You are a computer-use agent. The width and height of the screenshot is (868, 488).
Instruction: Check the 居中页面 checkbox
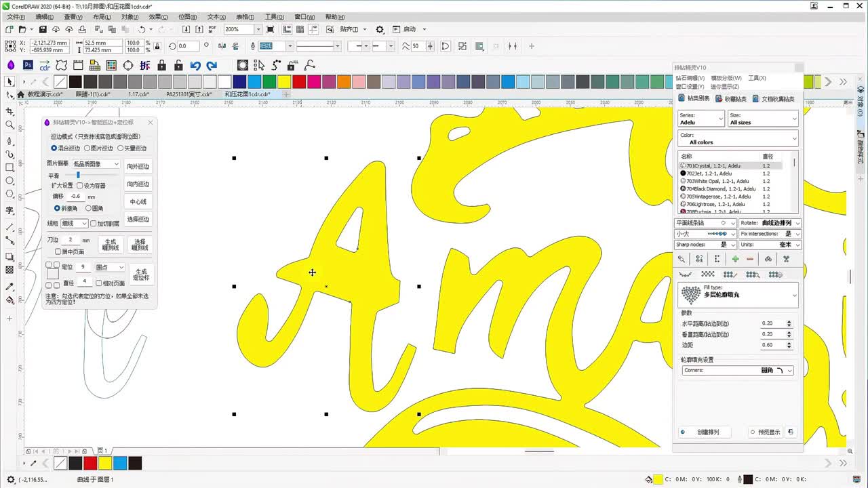point(58,251)
